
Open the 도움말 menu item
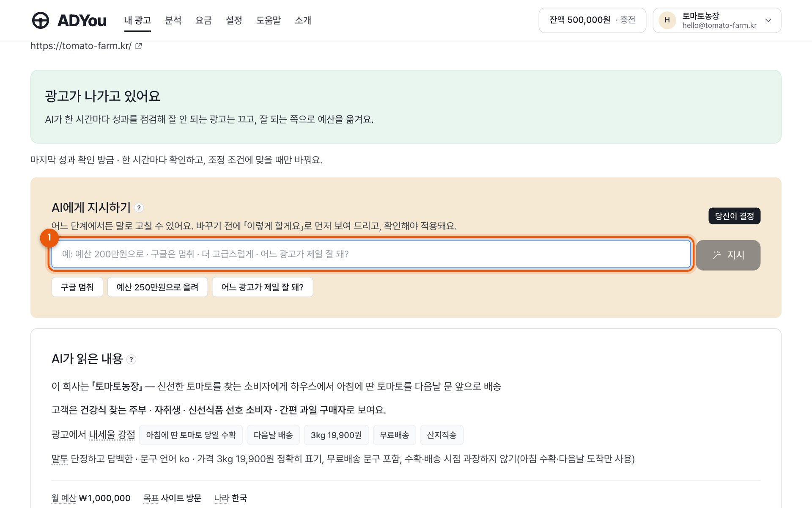coord(269,20)
